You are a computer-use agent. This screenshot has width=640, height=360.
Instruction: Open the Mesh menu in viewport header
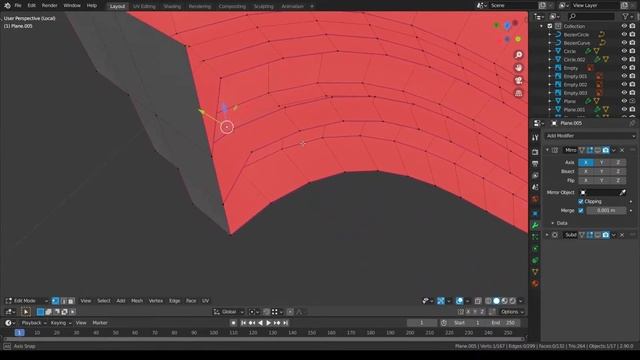137,301
